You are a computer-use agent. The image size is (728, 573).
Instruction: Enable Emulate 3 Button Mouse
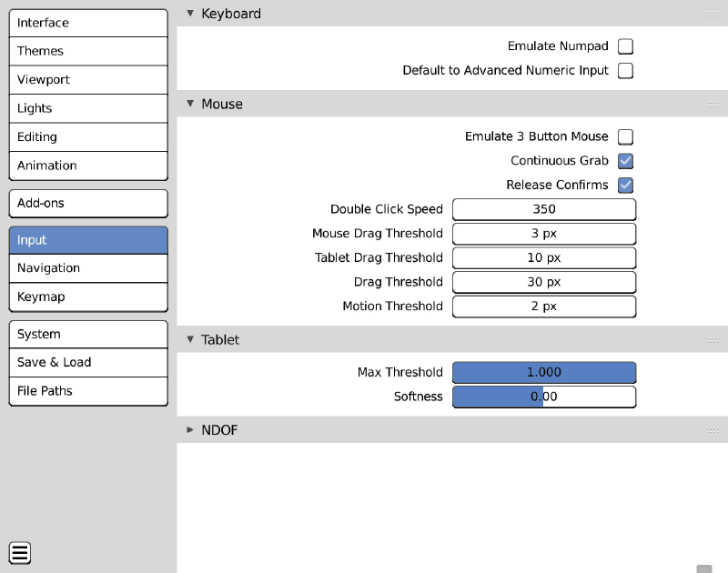pyautogui.click(x=625, y=137)
